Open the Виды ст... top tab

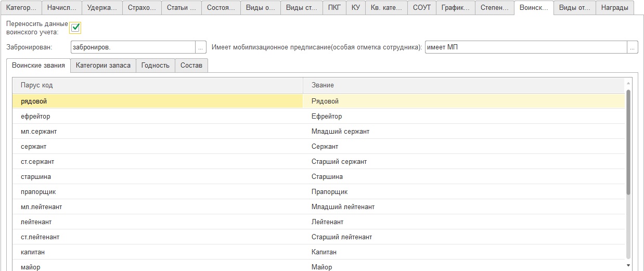302,8
